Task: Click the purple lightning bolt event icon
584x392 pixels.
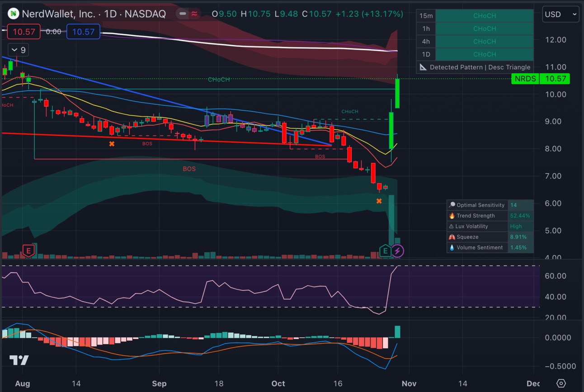Action: point(397,251)
